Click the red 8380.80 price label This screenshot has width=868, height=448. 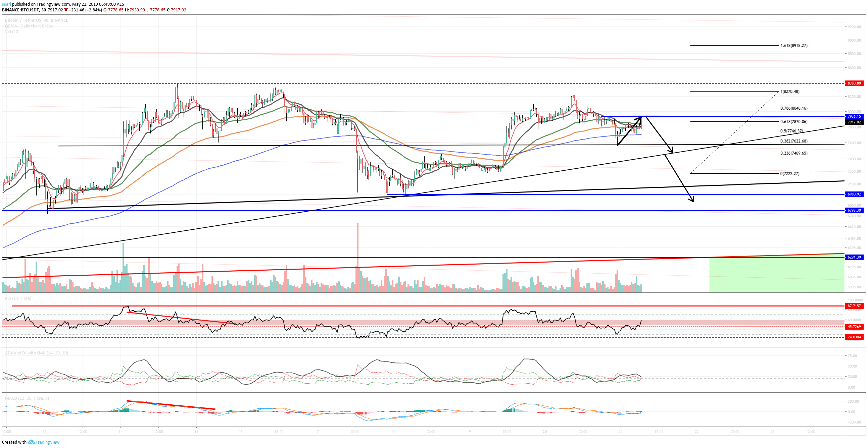[x=854, y=83]
